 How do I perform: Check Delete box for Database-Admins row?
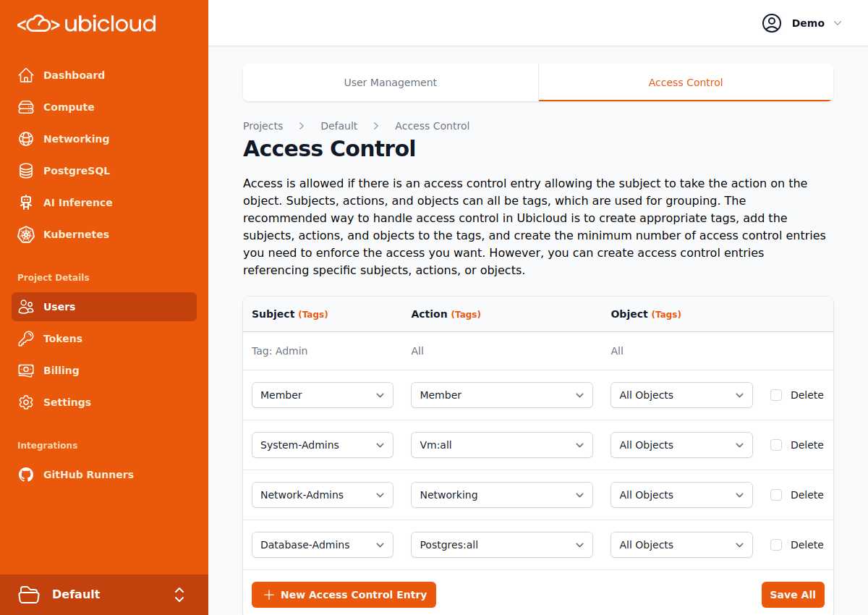click(x=776, y=545)
